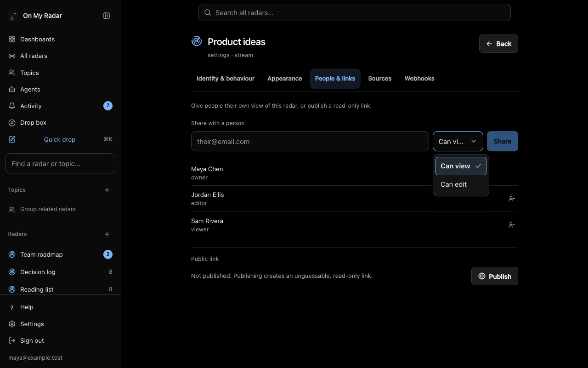Click the Activity badge showing 7
The height and width of the screenshot is (368, 588).
108,106
